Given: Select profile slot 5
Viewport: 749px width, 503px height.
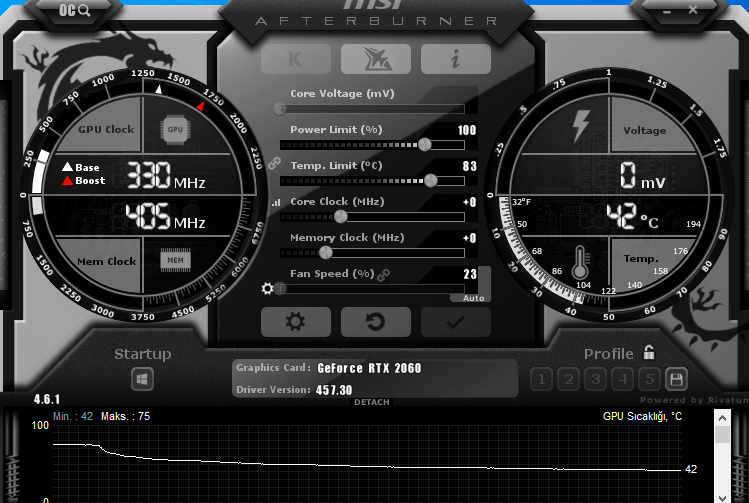Looking at the screenshot, I should pos(649,380).
